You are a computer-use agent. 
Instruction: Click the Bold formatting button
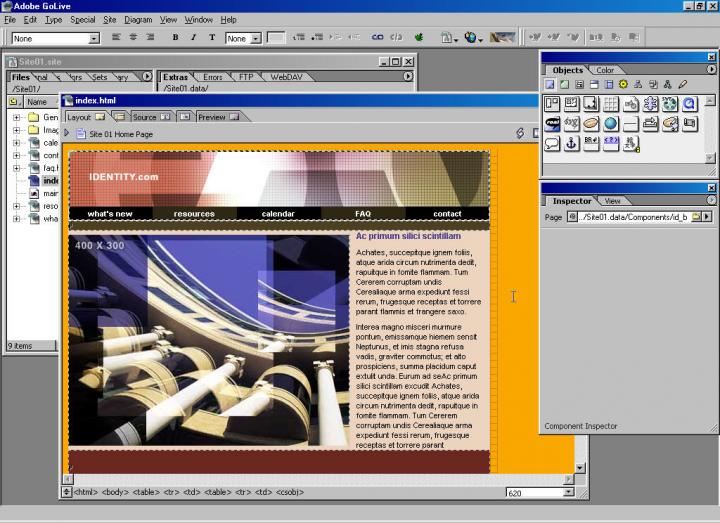176,38
